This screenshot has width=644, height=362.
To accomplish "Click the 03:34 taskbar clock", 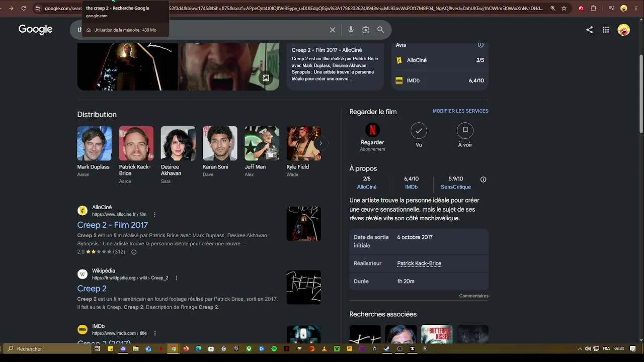I will [x=619, y=349].
